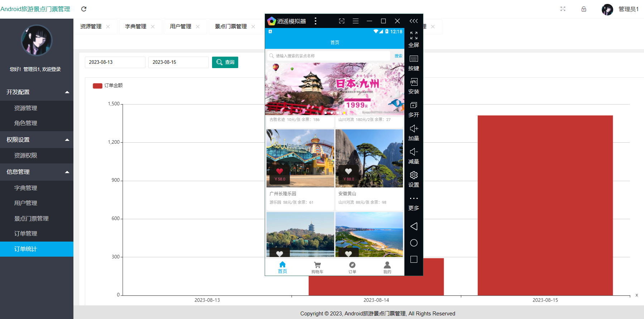Click the Android旅游景点门票管理 header title

[35, 9]
